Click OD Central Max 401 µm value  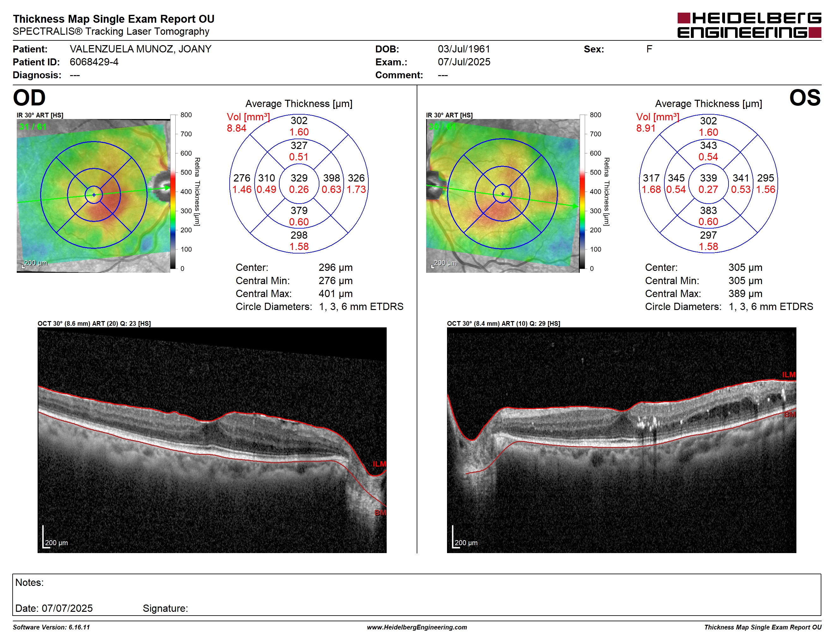pos(336,294)
